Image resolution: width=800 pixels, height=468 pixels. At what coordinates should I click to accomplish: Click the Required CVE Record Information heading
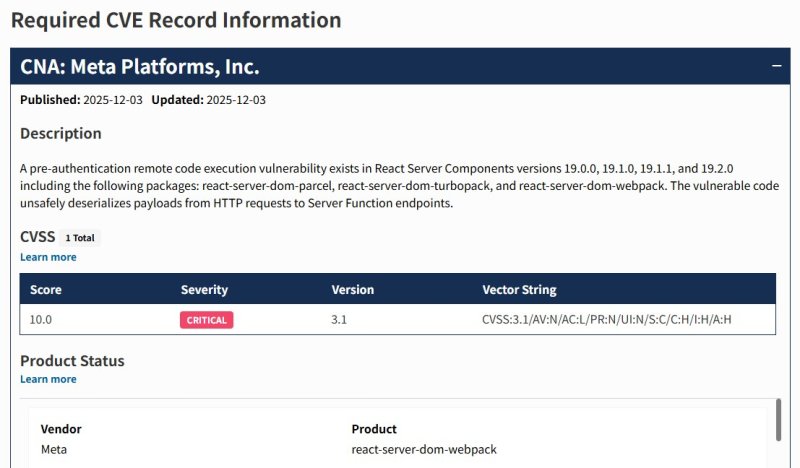point(175,20)
